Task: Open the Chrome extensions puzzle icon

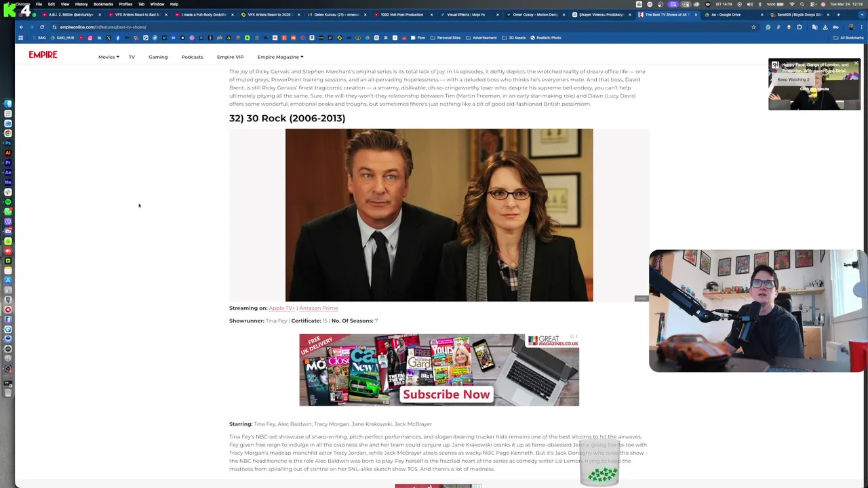Action: (799, 27)
